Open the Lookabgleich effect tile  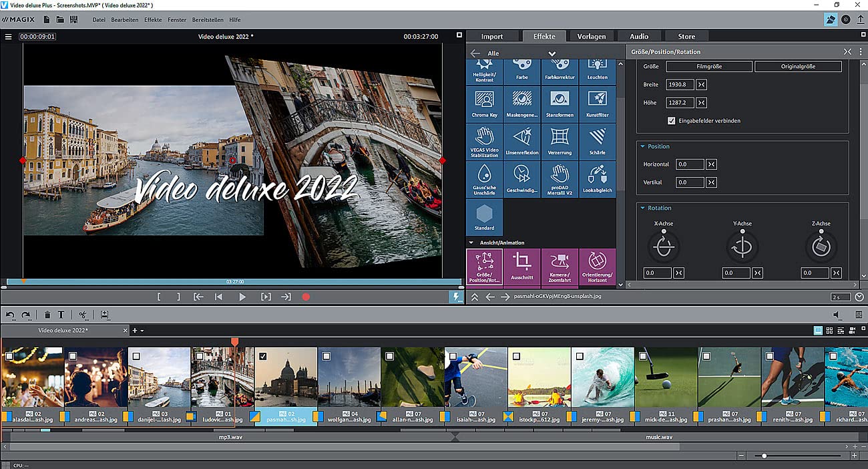coord(598,180)
